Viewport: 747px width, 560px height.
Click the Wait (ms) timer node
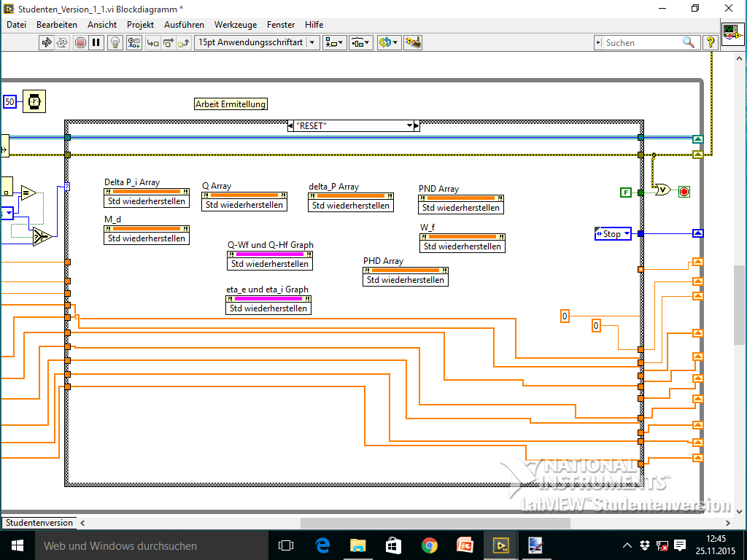click(x=34, y=101)
